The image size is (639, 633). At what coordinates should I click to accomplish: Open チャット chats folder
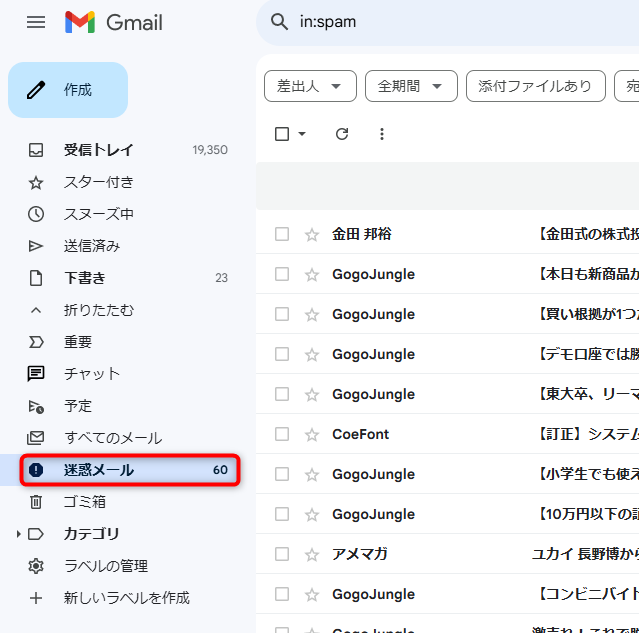128,374
